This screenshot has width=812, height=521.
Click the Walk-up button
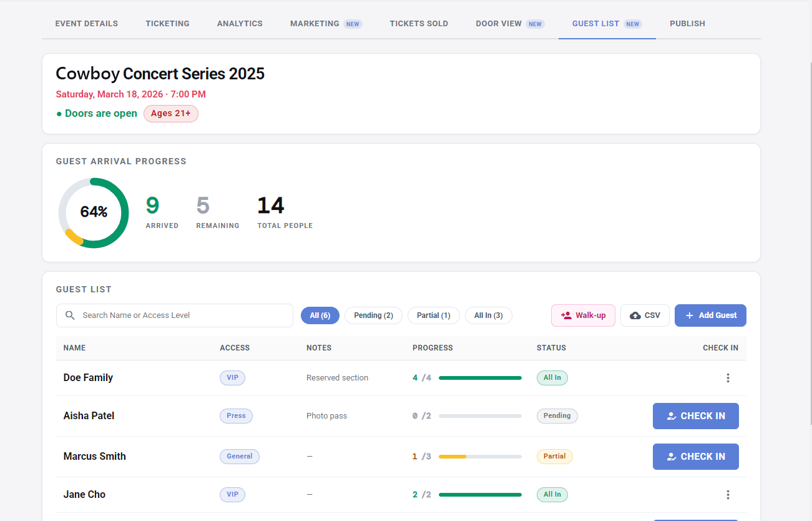pyautogui.click(x=583, y=315)
